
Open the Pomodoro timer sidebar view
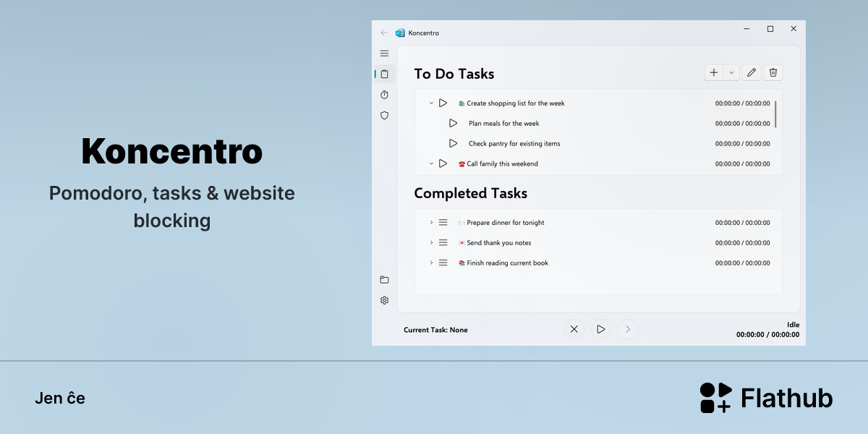point(384,95)
